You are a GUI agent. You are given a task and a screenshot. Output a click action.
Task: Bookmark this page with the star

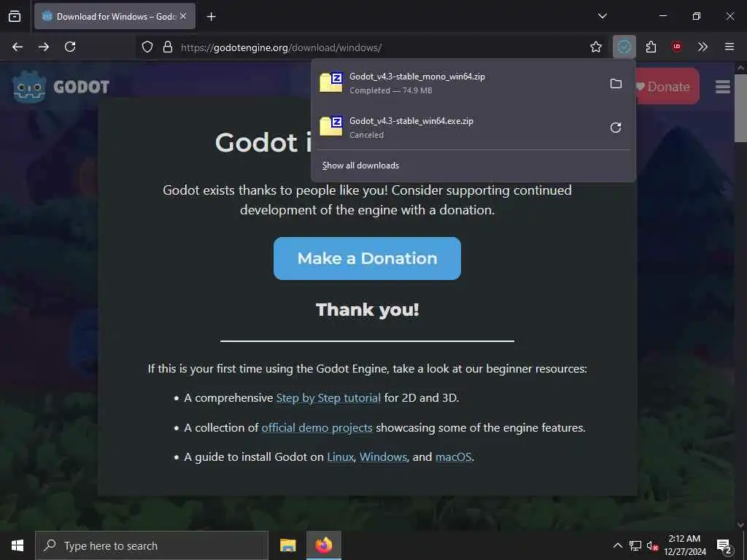(x=596, y=47)
